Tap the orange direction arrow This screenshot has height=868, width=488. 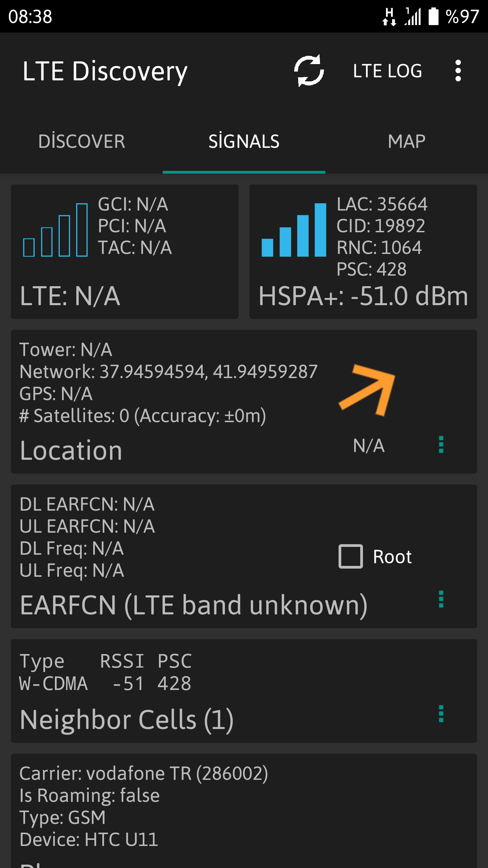click(367, 390)
